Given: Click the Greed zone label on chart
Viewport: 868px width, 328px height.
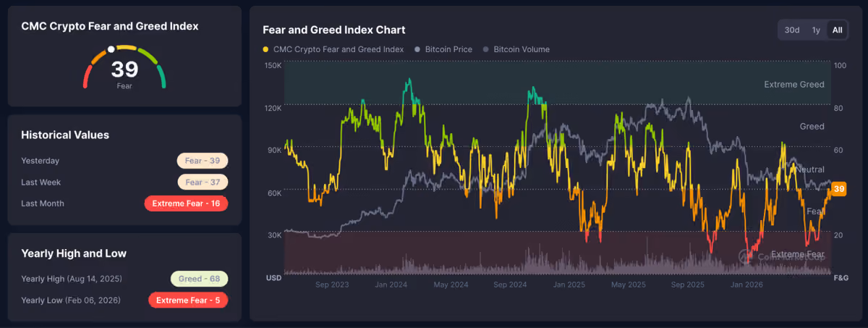Looking at the screenshot, I should tap(812, 127).
